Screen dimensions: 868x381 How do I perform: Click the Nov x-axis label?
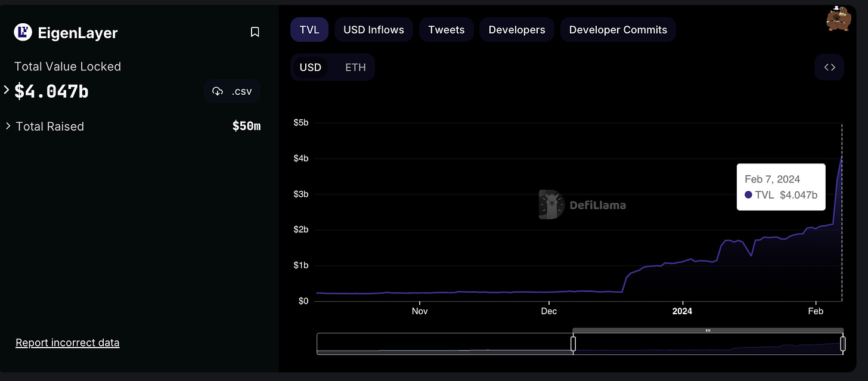coord(420,311)
